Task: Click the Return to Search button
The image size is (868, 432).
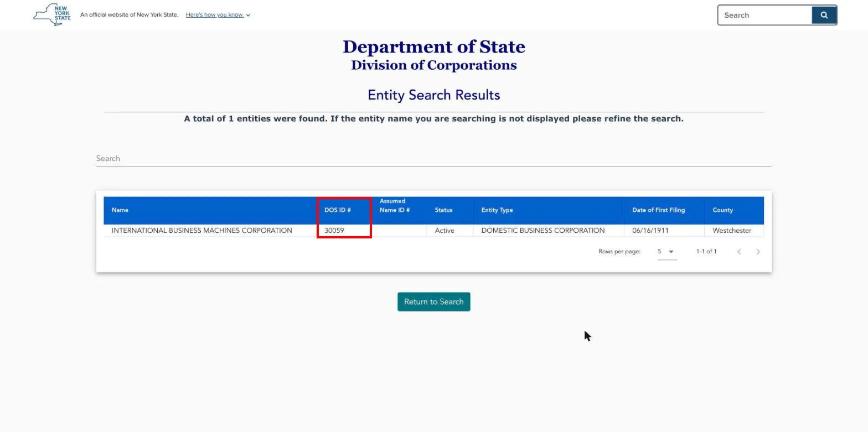Action: (x=434, y=302)
